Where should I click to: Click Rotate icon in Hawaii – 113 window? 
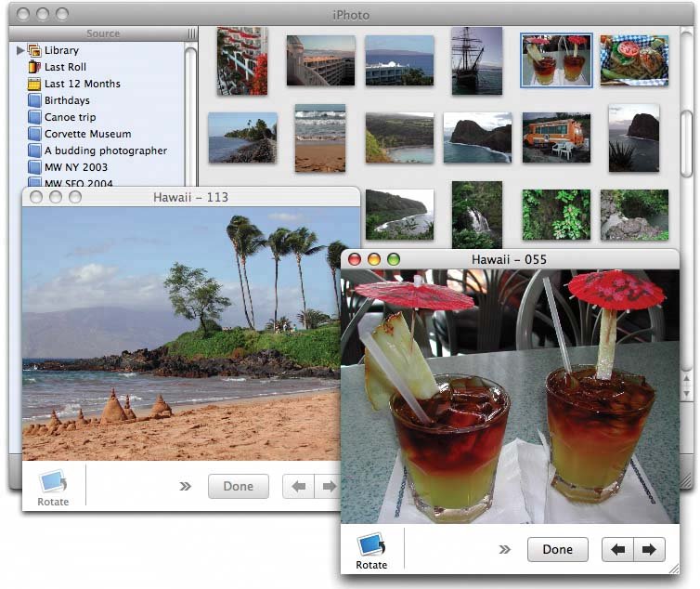[x=53, y=481]
